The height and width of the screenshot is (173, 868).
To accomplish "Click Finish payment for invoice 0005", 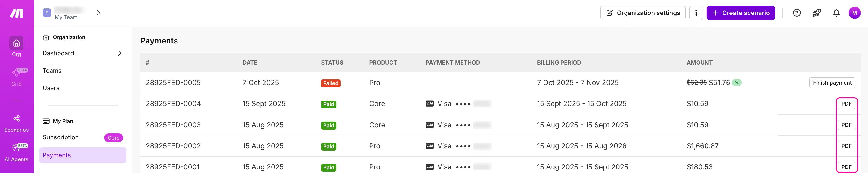I will click(832, 83).
